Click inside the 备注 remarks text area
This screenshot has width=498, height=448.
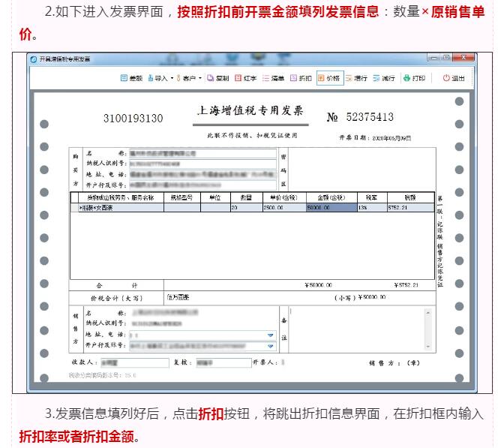point(356,329)
